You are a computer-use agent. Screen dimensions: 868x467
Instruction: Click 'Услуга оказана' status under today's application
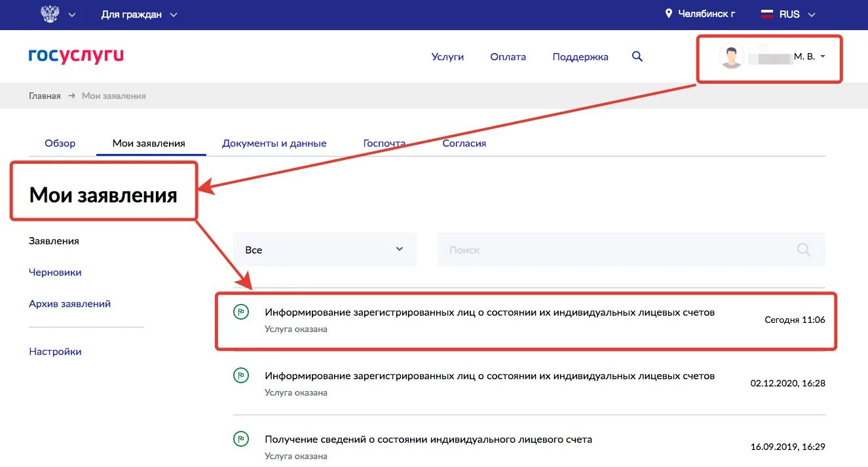(x=296, y=329)
